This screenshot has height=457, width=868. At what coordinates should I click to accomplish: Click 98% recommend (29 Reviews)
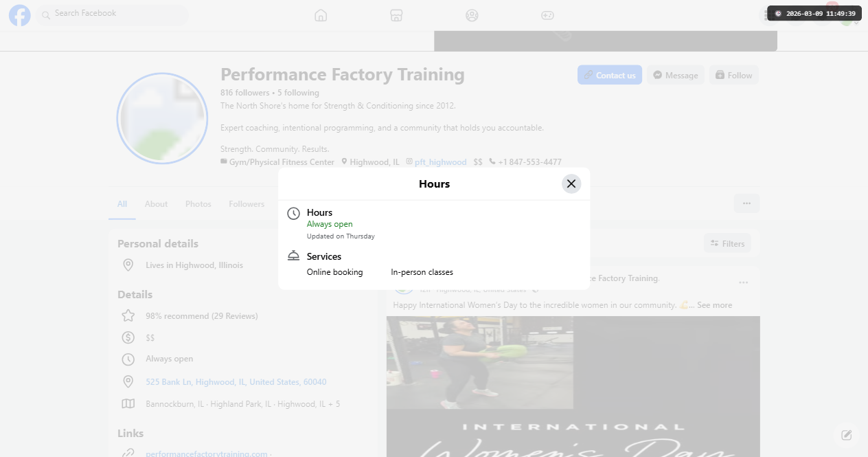coord(202,316)
